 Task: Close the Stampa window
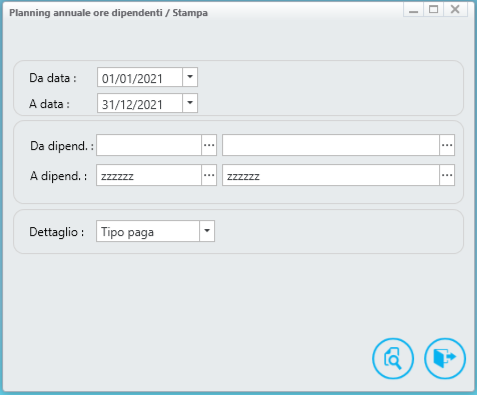455,10
